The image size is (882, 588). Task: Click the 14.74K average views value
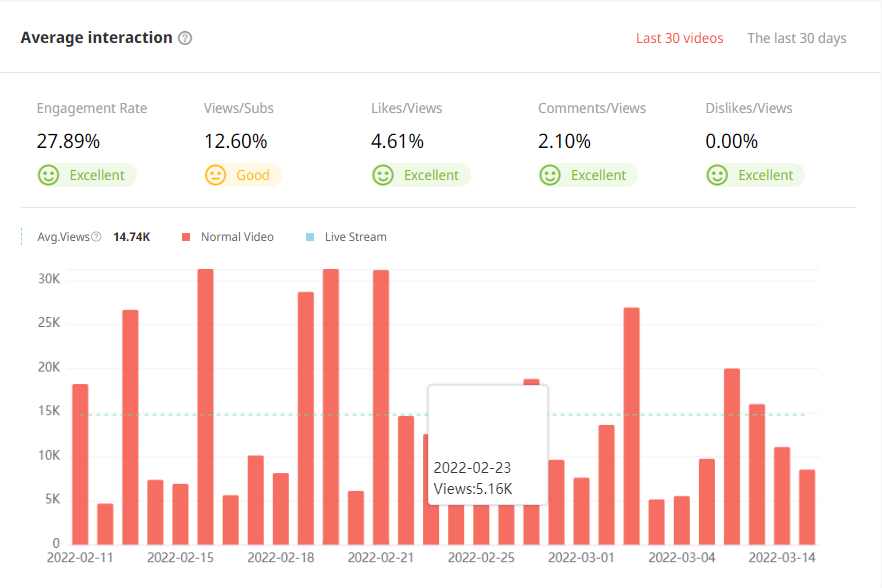[x=131, y=237]
